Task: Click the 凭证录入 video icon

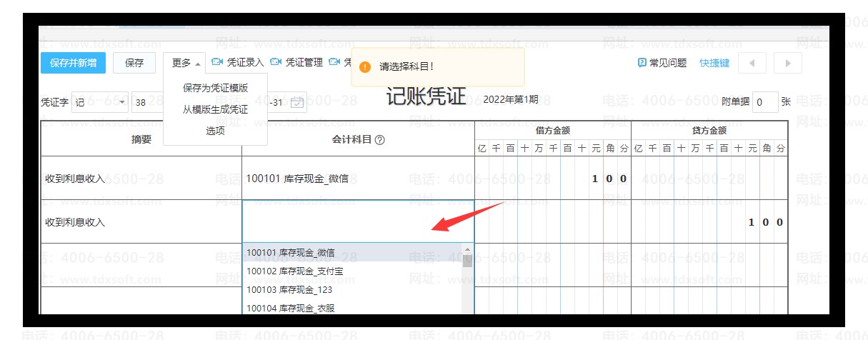Action: [x=217, y=63]
